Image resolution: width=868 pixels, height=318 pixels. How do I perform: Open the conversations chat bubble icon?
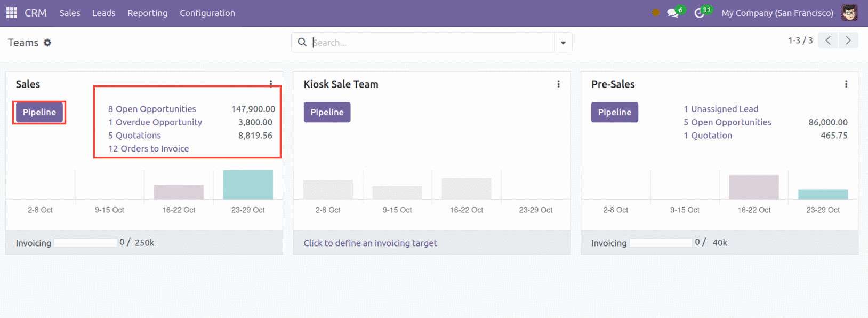pos(673,13)
